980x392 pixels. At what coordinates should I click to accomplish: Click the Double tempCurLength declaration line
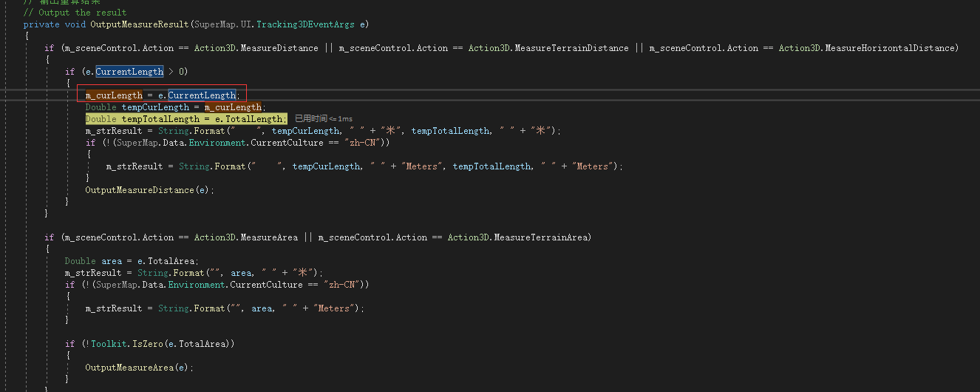coord(175,107)
